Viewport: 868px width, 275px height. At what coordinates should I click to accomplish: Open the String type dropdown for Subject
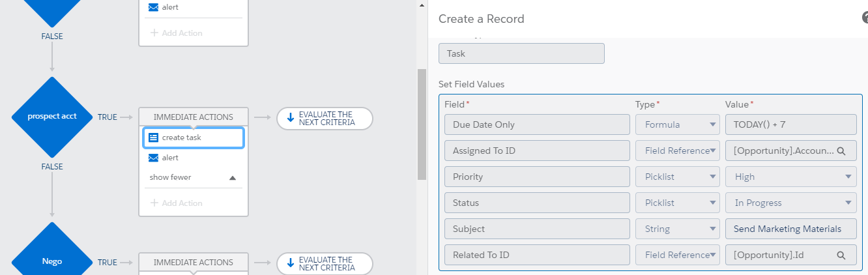(677, 229)
